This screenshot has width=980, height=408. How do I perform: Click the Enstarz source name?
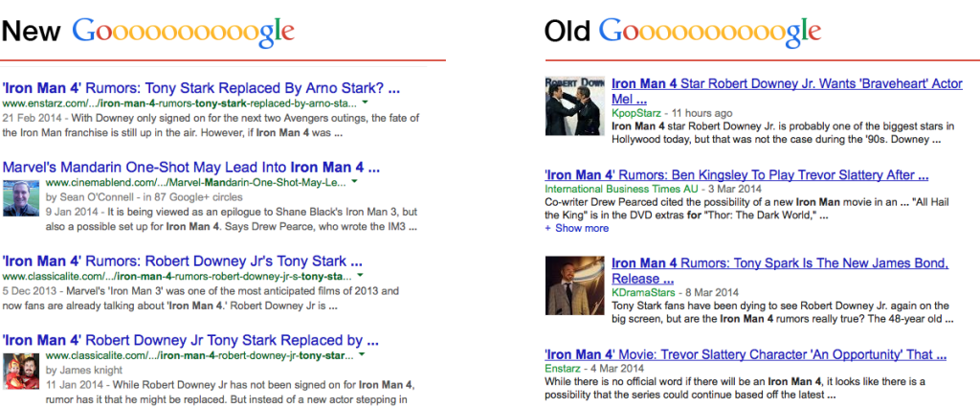[x=563, y=369]
